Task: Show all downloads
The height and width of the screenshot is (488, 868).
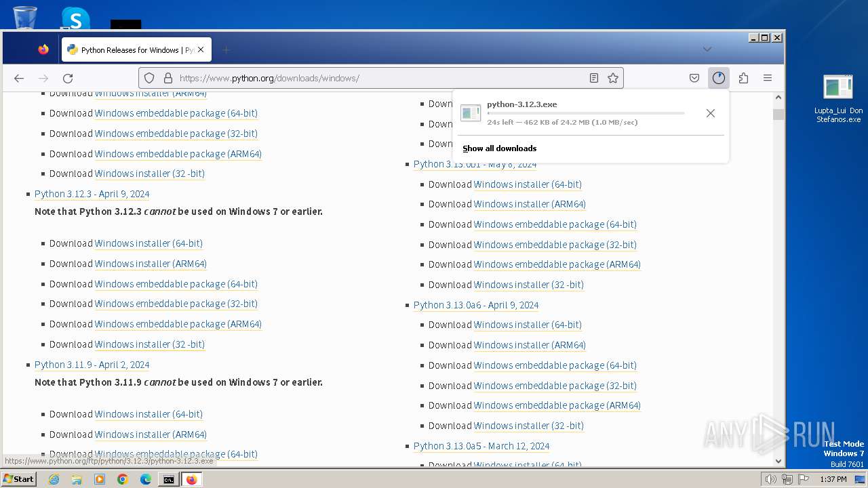Action: [500, 148]
